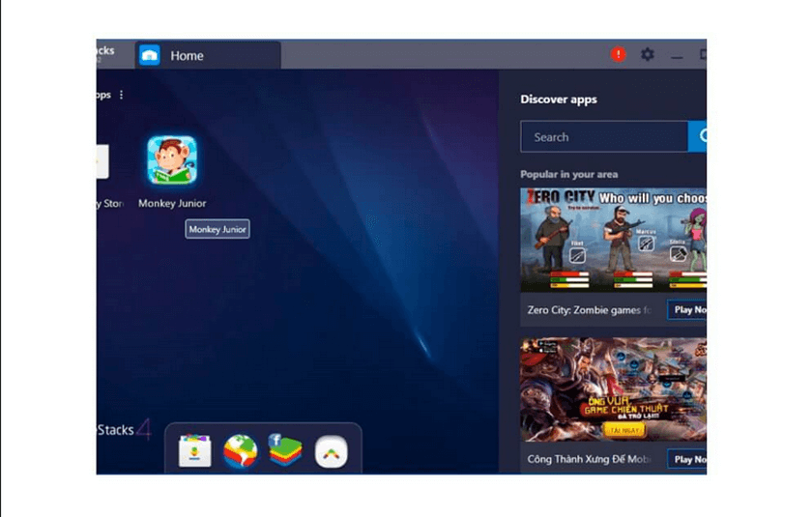Open the globe browser dock icon

pyautogui.click(x=241, y=450)
